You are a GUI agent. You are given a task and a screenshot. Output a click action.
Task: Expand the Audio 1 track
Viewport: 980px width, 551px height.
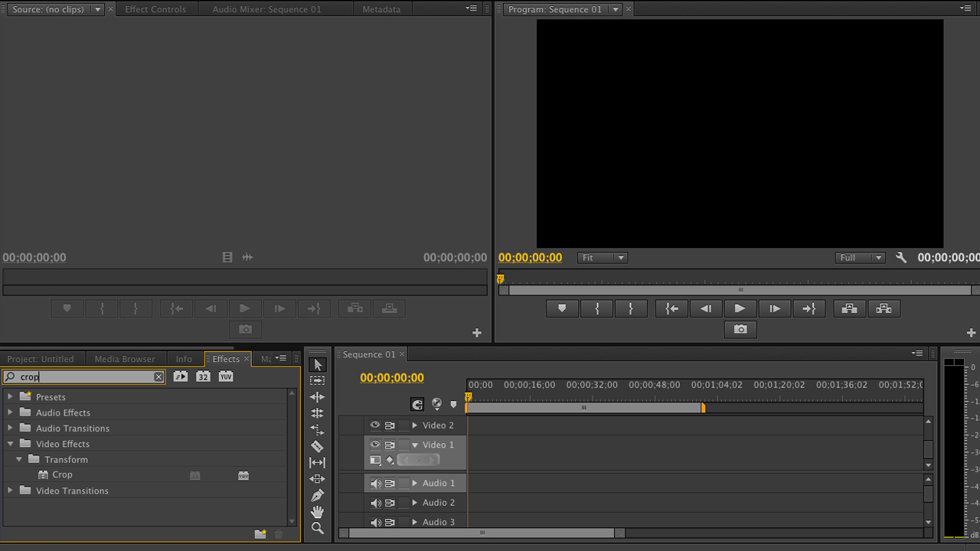pyautogui.click(x=415, y=484)
